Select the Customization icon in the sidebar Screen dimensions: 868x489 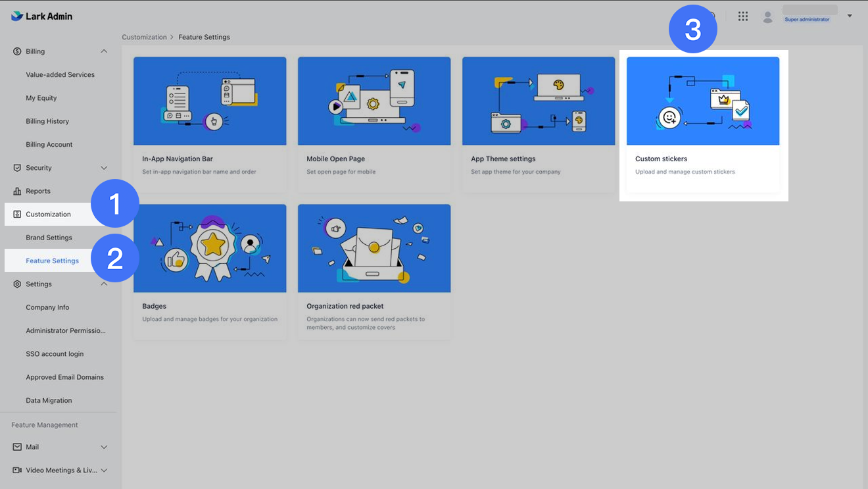[x=16, y=214]
